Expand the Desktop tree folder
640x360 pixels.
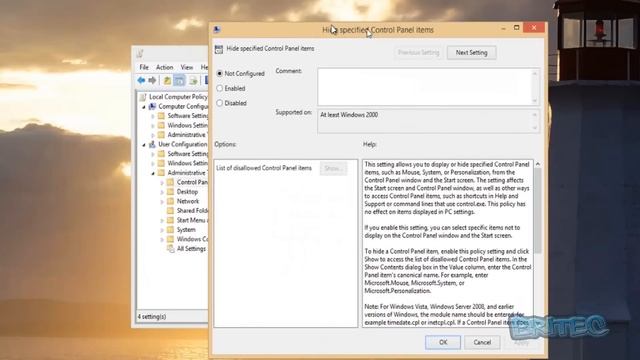click(162, 192)
